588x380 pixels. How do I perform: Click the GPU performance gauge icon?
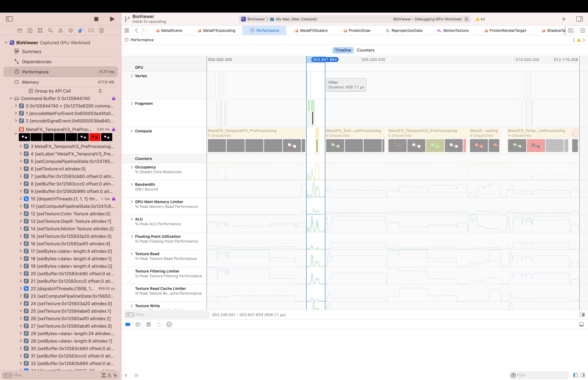point(169,325)
